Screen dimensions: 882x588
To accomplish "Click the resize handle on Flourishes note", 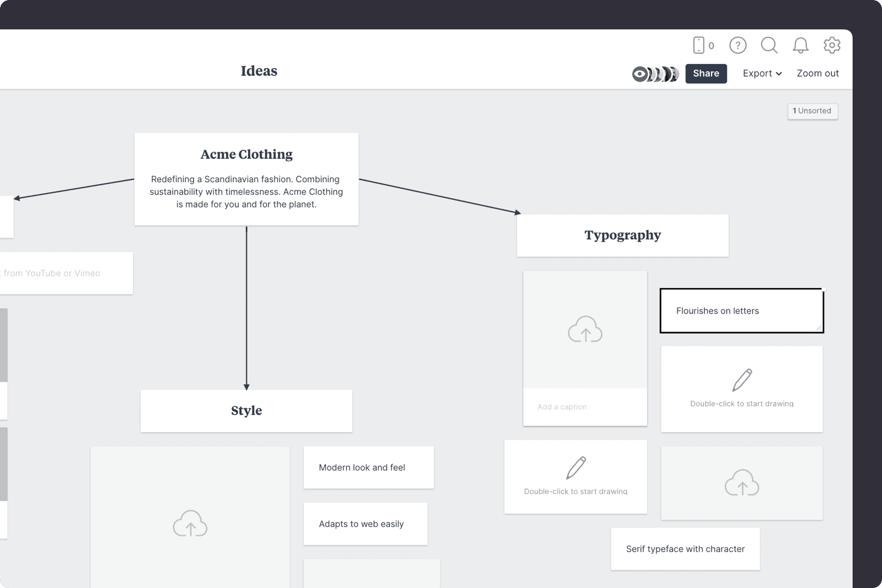I will [818, 328].
